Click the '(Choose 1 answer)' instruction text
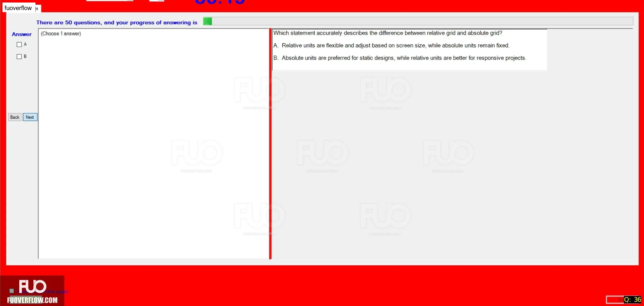Screen dimensions: 644x306 [61, 33]
